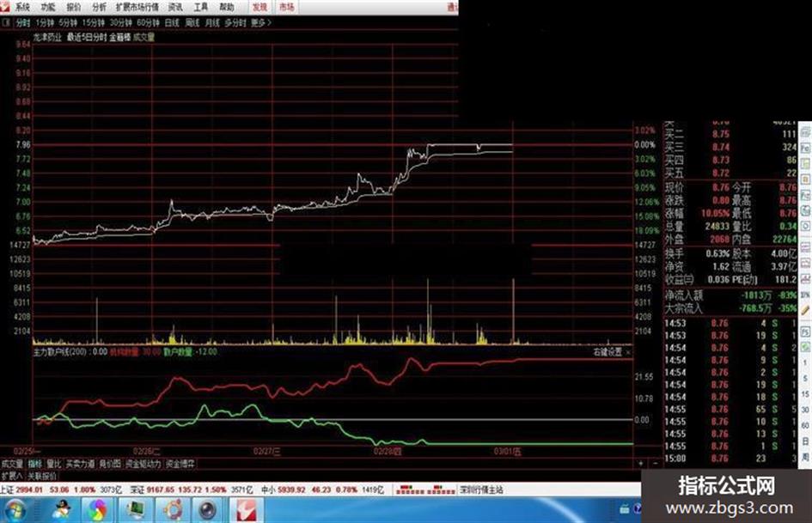This screenshot has height=523, width=812.
Task: Click the 15 minute sidebar shortcut
Action: tap(805, 394)
